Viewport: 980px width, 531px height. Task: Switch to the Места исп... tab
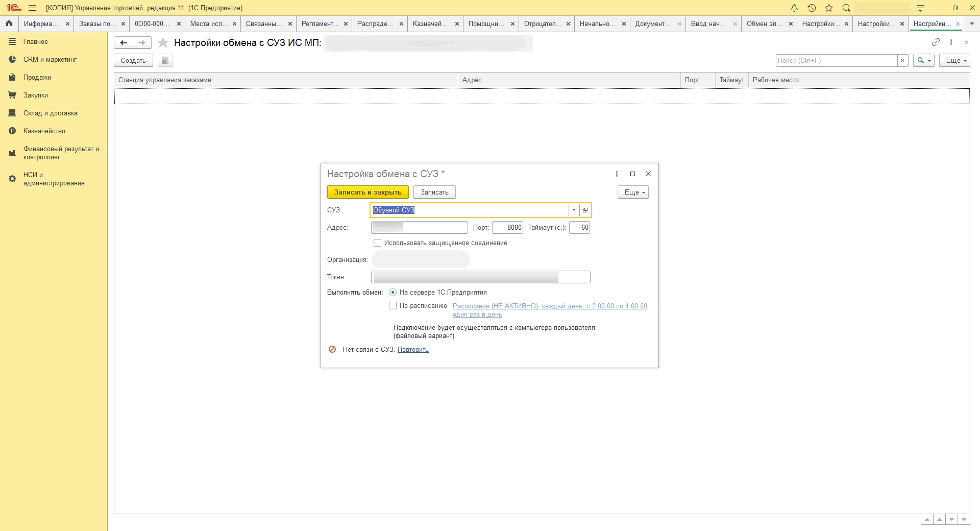pyautogui.click(x=209, y=23)
